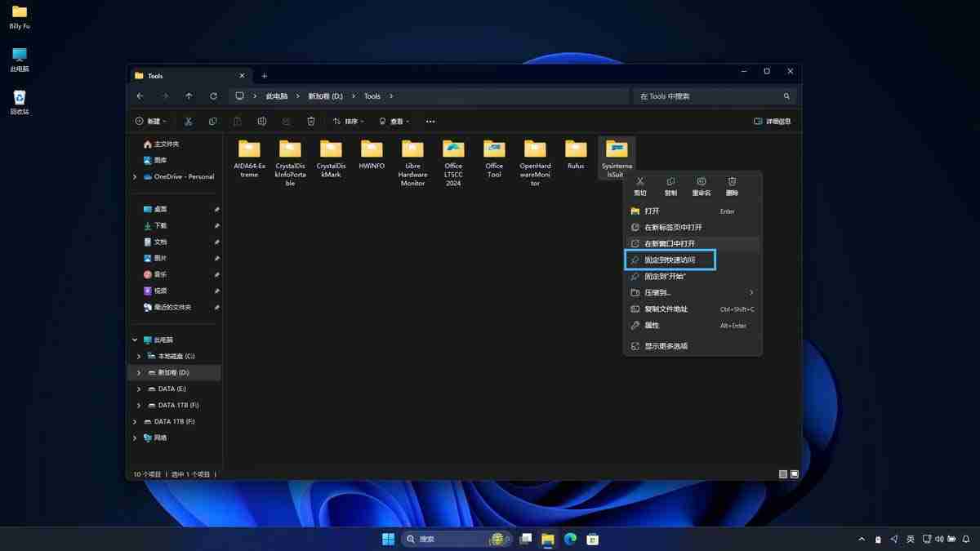Open the 排序 sort dropdown
Image resolution: width=980 pixels, height=551 pixels.
tap(349, 122)
